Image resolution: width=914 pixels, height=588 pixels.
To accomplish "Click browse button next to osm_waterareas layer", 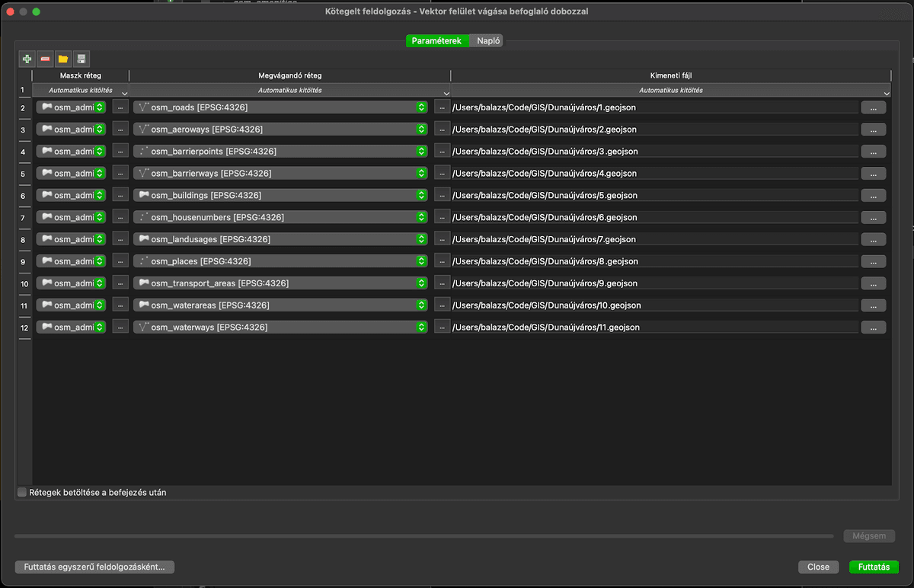I will [442, 305].
